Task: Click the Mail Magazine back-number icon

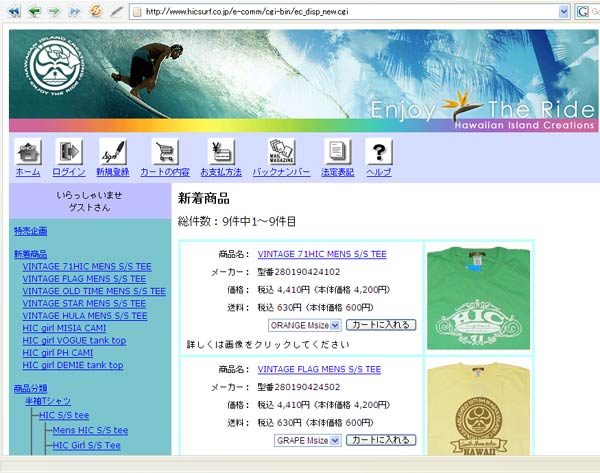Action: (281, 152)
